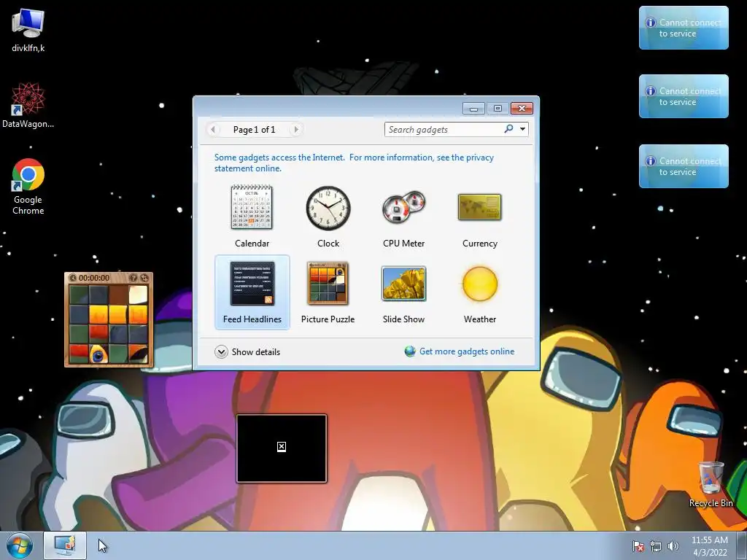Select the Calendar gadget
The height and width of the screenshot is (560, 747).
tap(252, 216)
